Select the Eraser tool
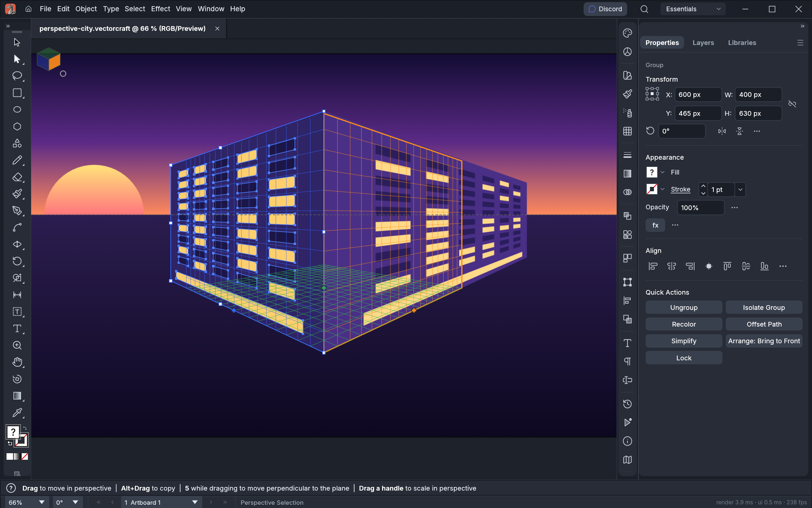Image resolution: width=812 pixels, height=508 pixels. coord(17,177)
